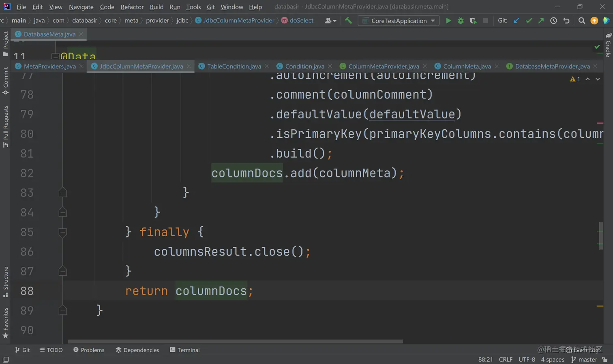Click the Build Project hammer icon
The width and height of the screenshot is (613, 364).
(x=348, y=20)
